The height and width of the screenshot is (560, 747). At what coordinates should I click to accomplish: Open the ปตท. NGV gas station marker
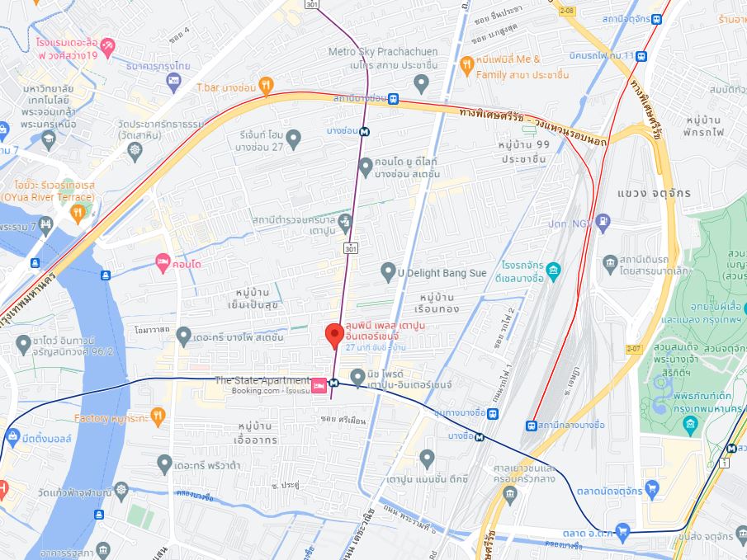(x=603, y=223)
